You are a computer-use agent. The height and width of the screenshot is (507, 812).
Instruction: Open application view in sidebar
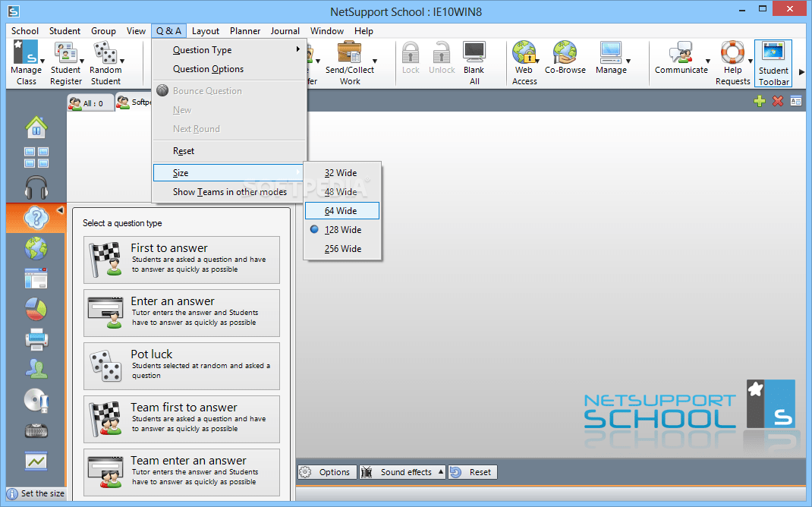36,279
